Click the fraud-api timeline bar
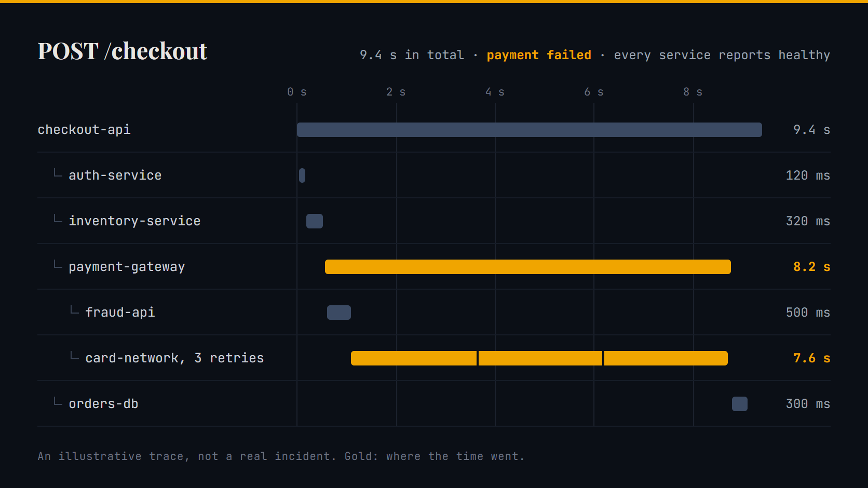 point(339,313)
